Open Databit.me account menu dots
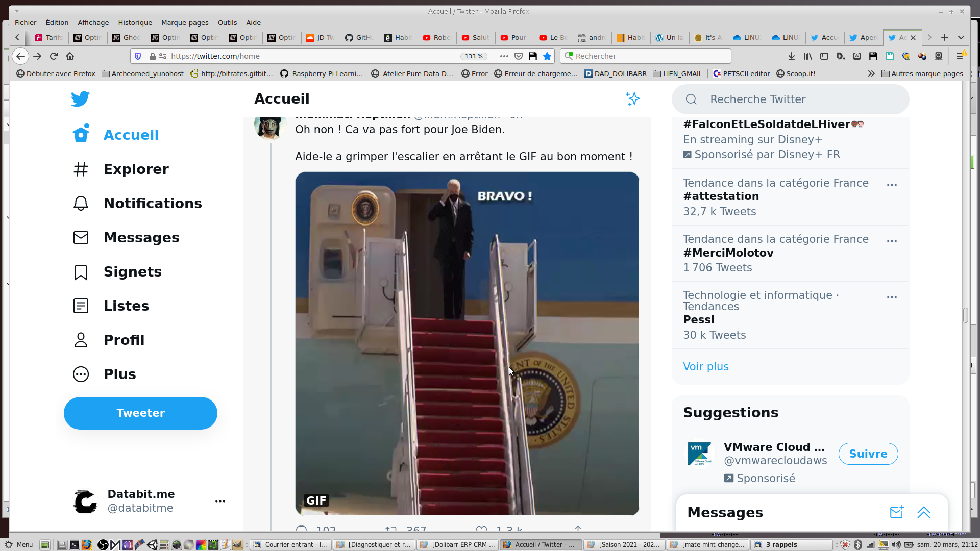 pos(220,501)
